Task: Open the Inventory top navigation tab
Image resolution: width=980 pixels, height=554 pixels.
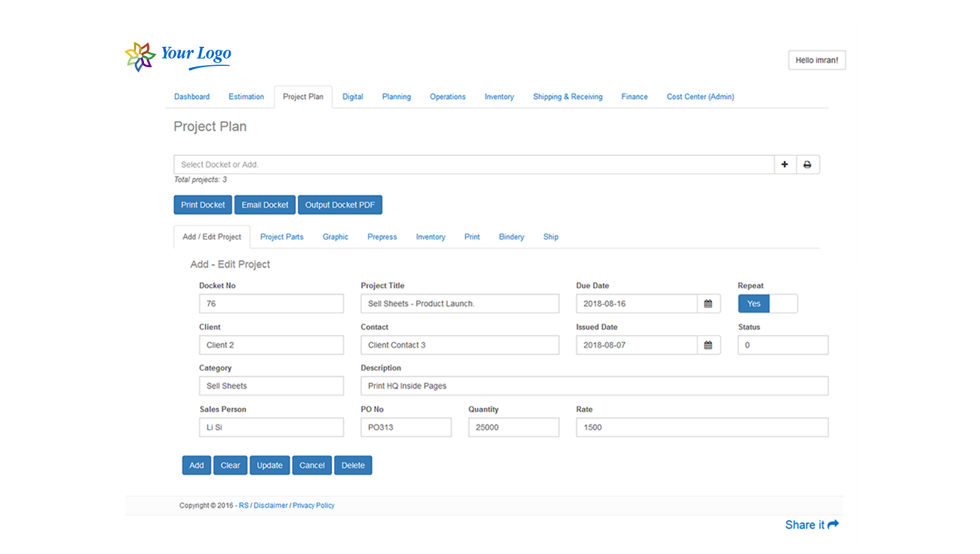Action: tap(499, 97)
